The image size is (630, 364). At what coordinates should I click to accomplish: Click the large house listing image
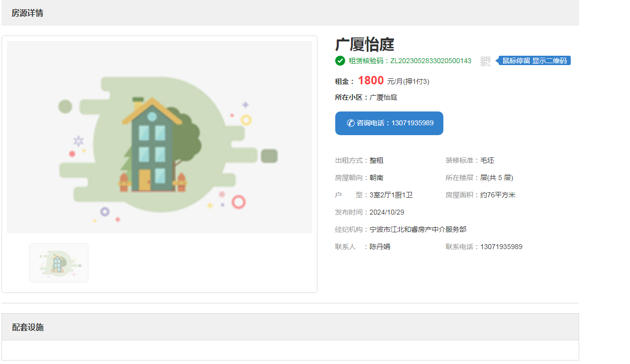click(159, 137)
